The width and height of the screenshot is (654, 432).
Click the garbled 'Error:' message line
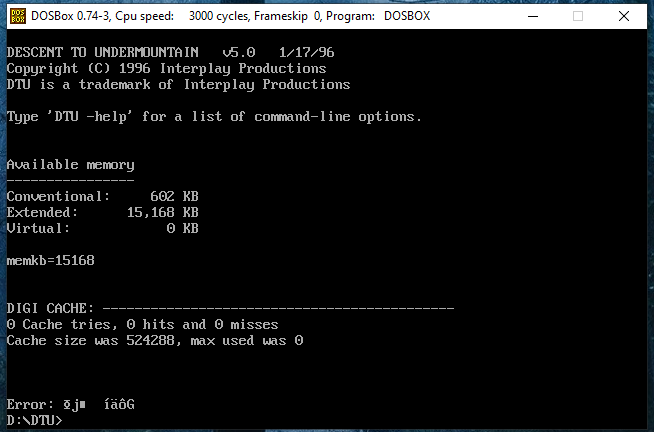click(70, 405)
